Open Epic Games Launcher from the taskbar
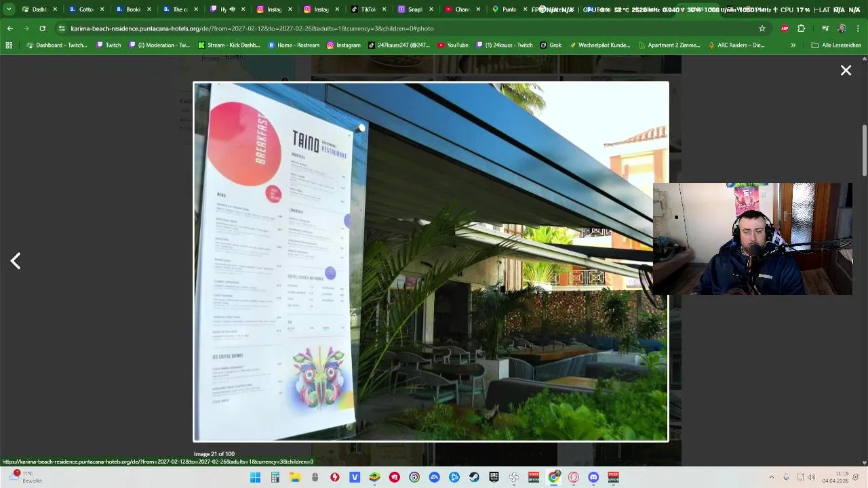The width and height of the screenshot is (868, 488). tap(494, 477)
